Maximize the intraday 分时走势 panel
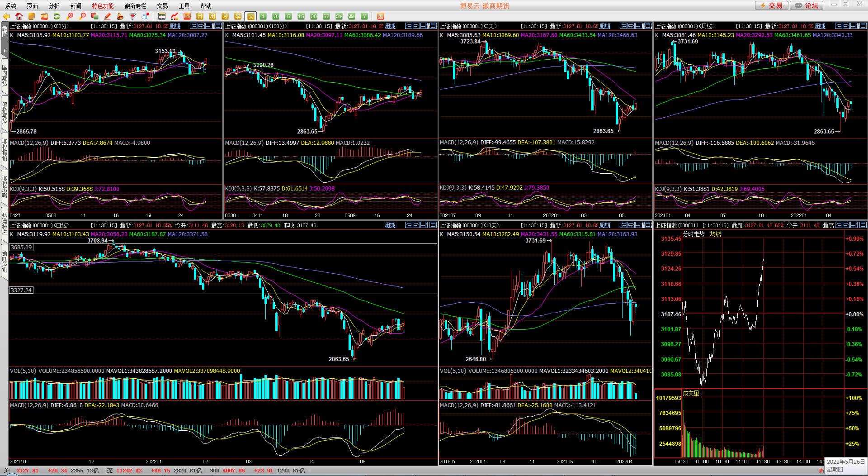 tap(863, 225)
